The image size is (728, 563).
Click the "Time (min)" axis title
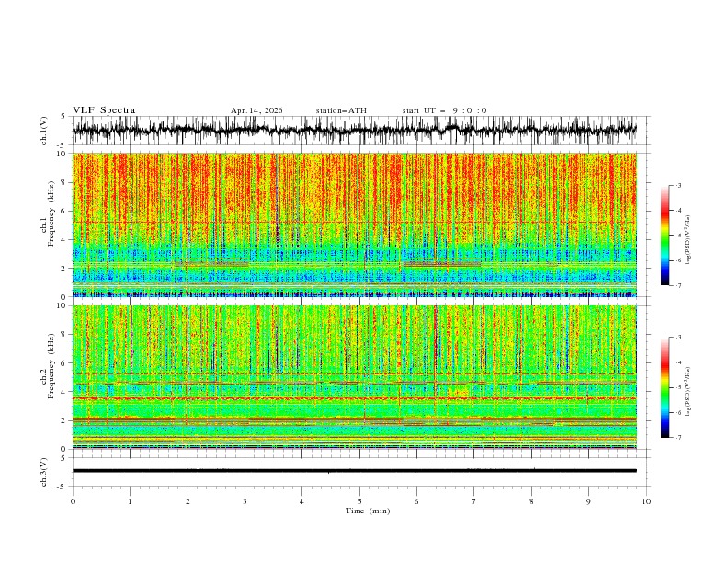tap(368, 511)
